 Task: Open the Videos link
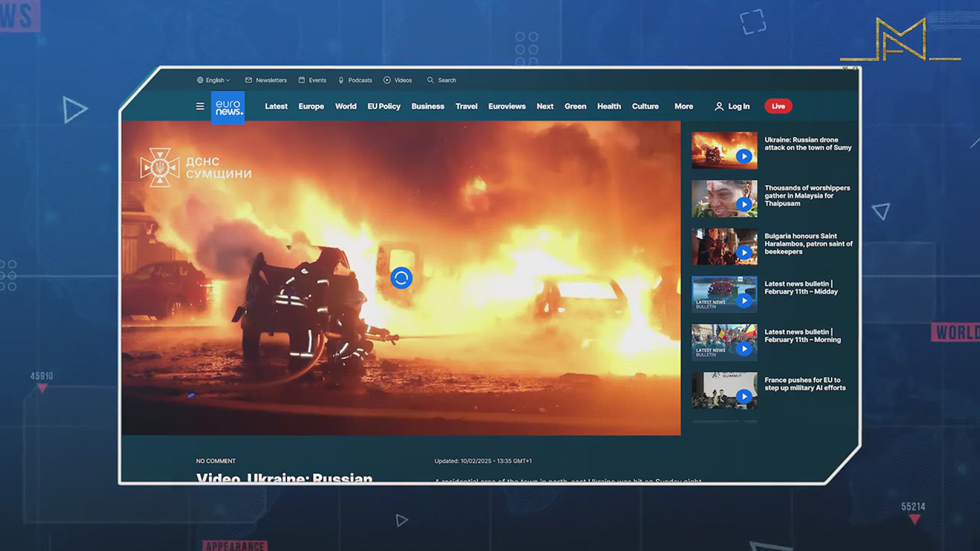tap(403, 80)
